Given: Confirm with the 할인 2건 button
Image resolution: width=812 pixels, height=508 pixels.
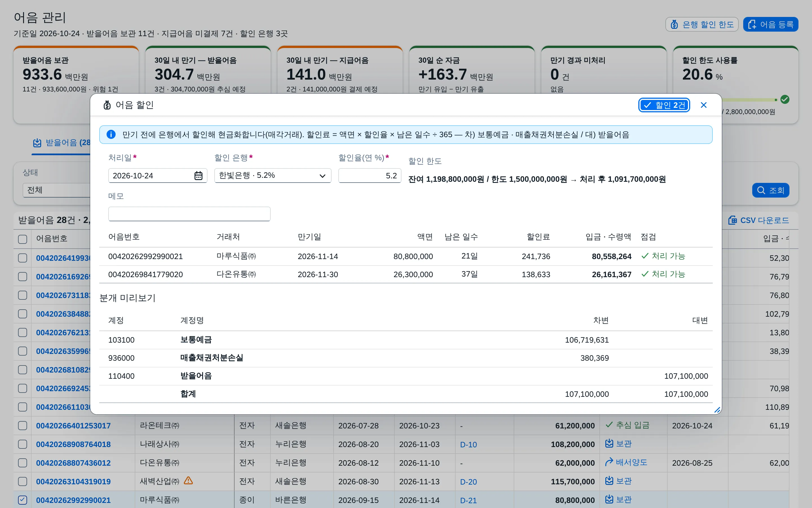Looking at the screenshot, I should [664, 105].
